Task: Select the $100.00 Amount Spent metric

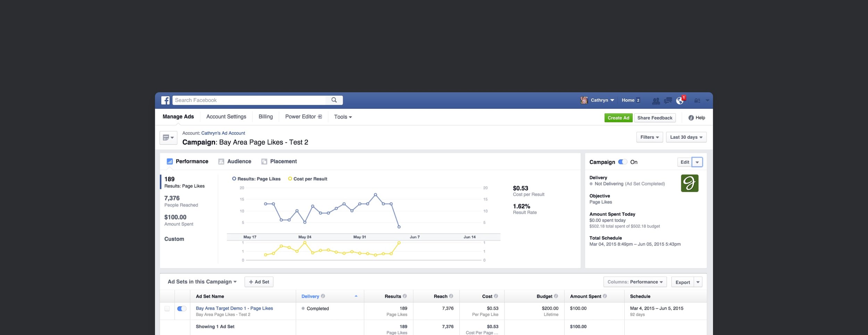Action: (x=179, y=220)
